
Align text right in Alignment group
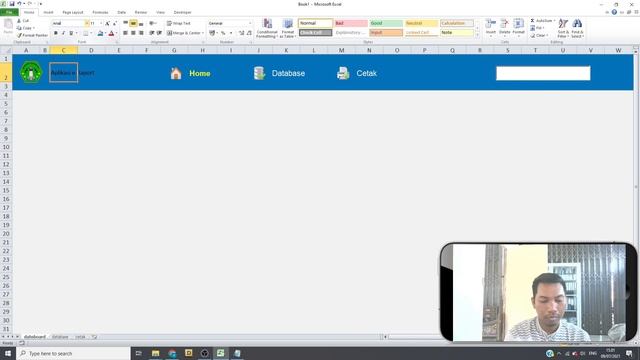tap(141, 33)
